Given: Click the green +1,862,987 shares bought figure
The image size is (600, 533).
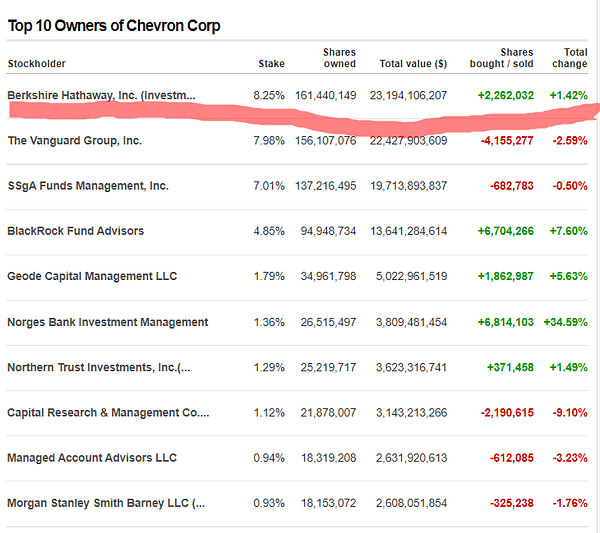Looking at the screenshot, I should 505,276.
